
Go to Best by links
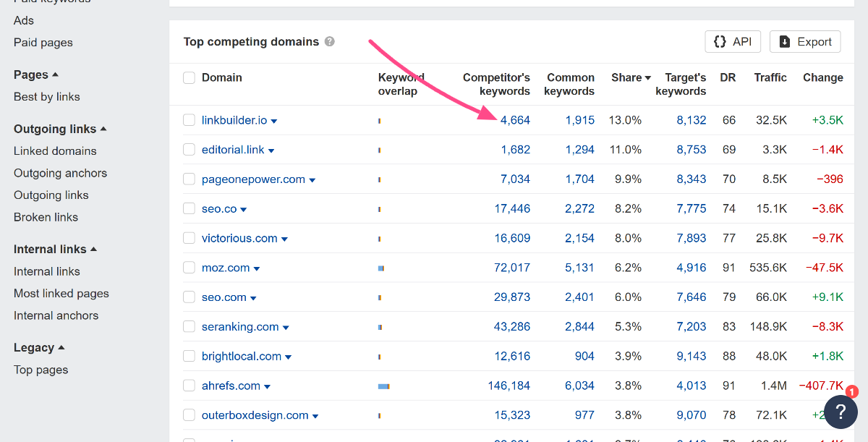point(47,97)
